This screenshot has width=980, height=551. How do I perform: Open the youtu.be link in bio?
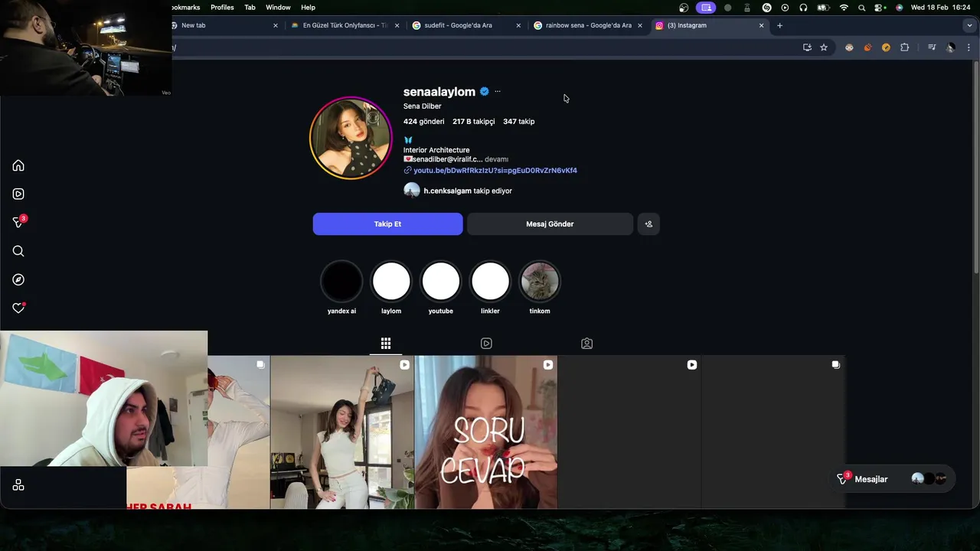tap(495, 171)
